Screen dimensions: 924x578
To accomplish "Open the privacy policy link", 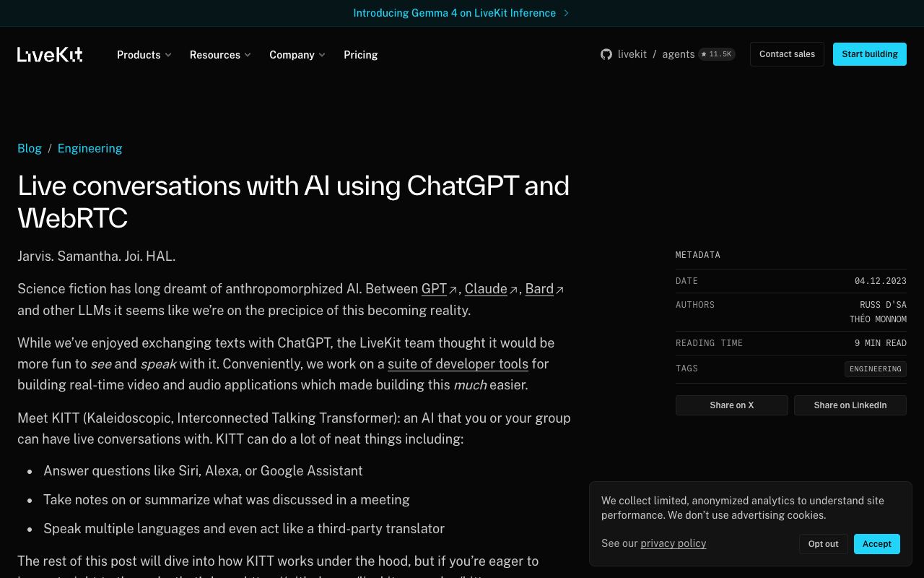I will pyautogui.click(x=674, y=543).
